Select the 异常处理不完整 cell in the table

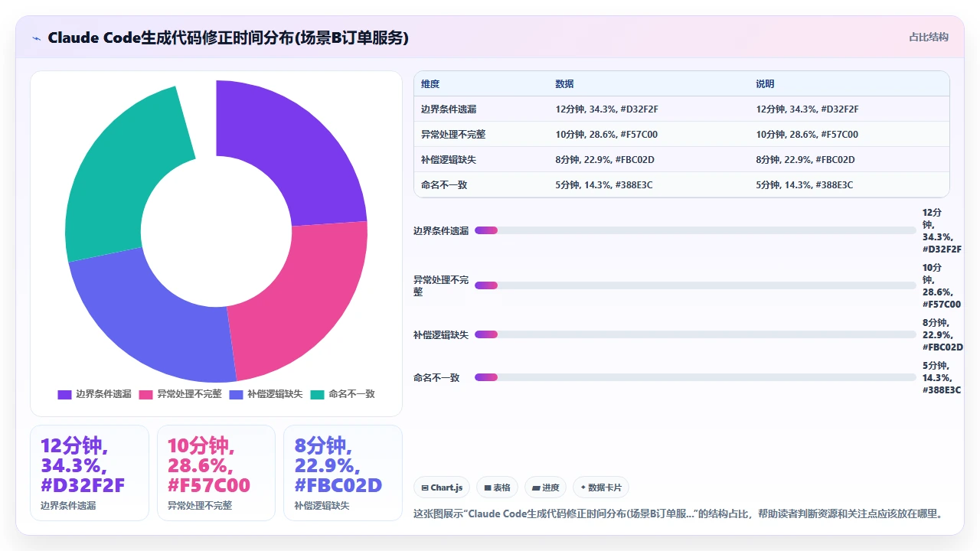(x=481, y=135)
